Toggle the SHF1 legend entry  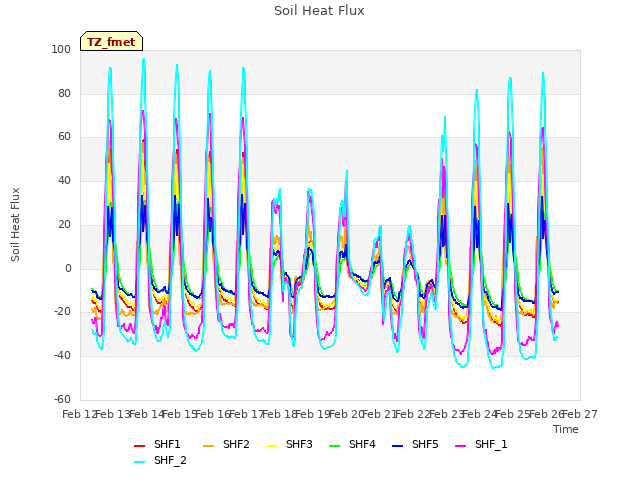pyautogui.click(x=157, y=444)
